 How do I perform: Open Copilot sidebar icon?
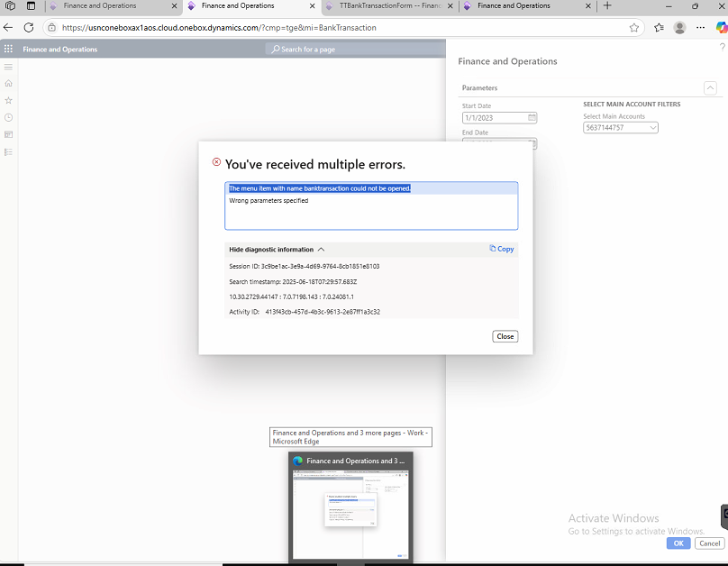click(x=722, y=28)
